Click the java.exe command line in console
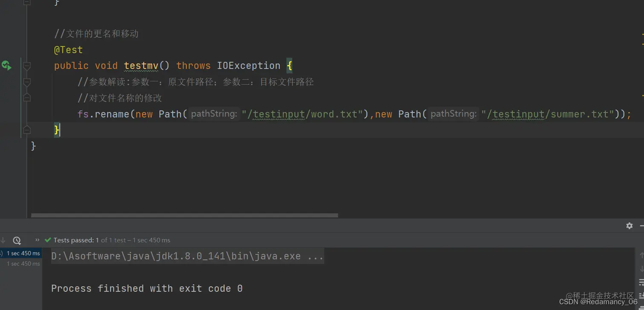 pos(187,256)
